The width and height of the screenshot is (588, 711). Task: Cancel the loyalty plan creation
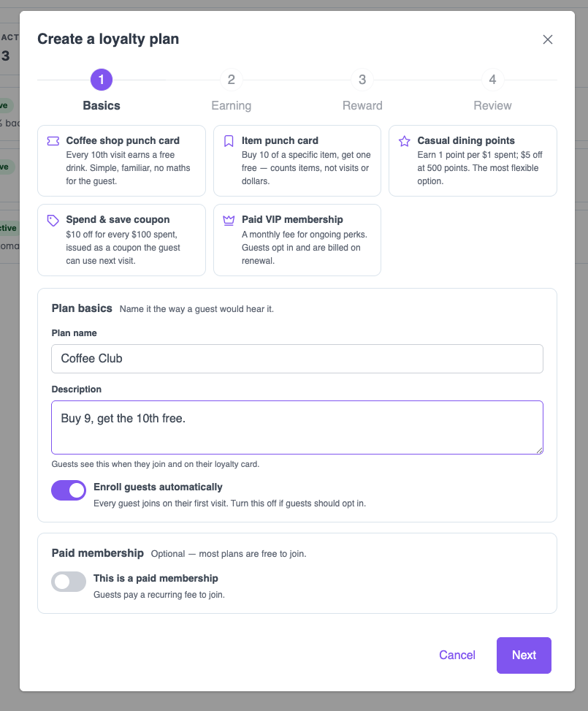457,655
